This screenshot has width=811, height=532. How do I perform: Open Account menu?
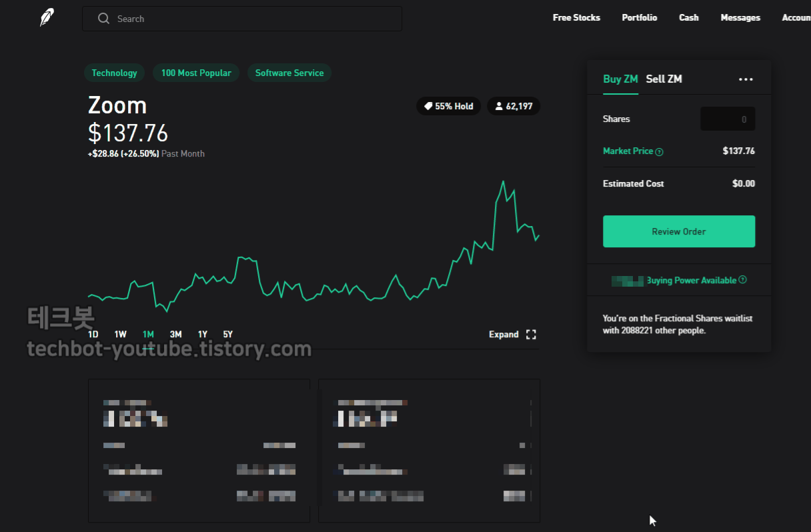click(796, 18)
